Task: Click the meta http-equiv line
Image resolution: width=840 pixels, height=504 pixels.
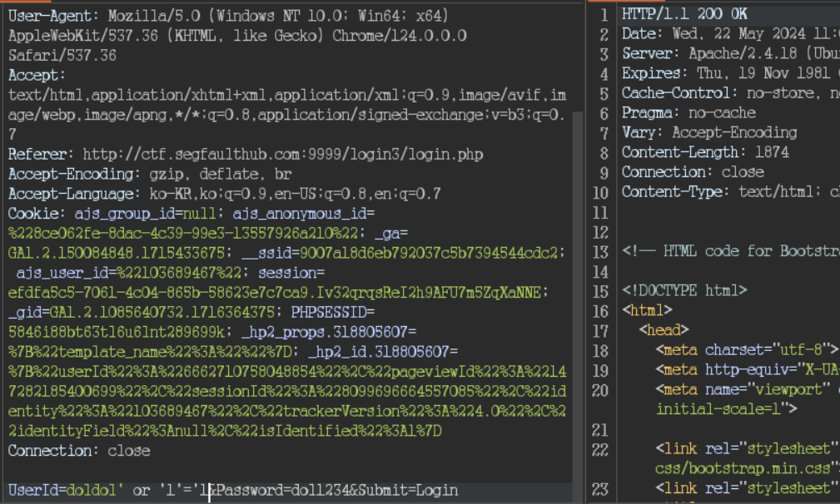Action: pos(748,370)
